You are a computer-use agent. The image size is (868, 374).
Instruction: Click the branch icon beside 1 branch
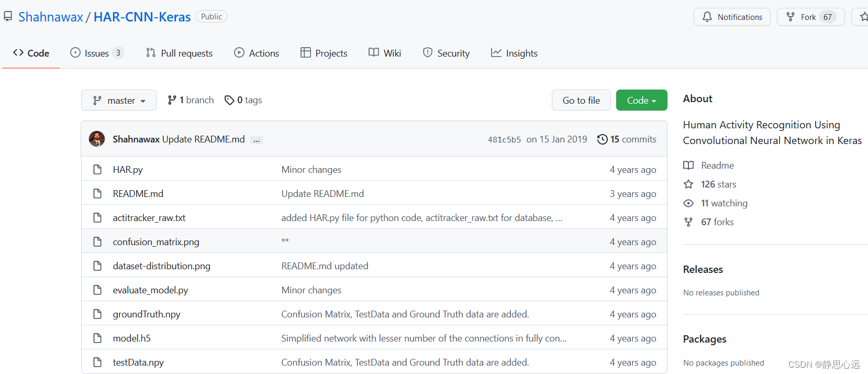tap(172, 100)
